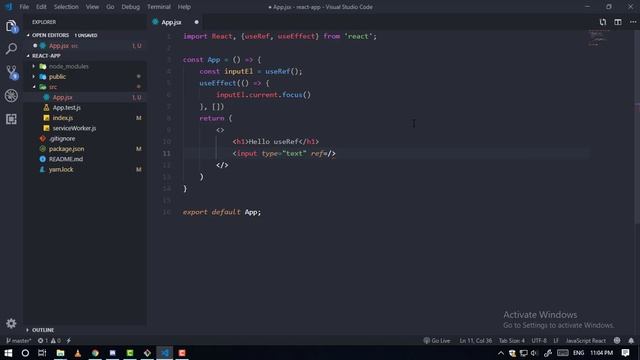
Task: Open the Manage gear at the sidebar bottom
Action: point(11,323)
